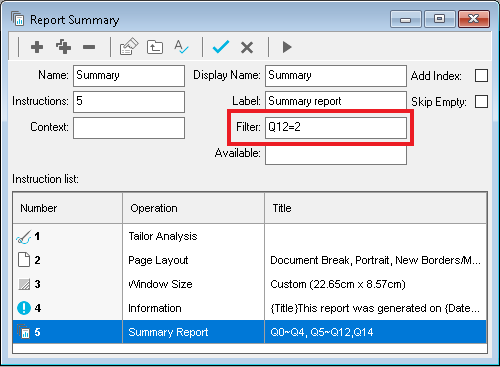Click the empty Available input field
This screenshot has width=500, height=367.
click(x=336, y=155)
